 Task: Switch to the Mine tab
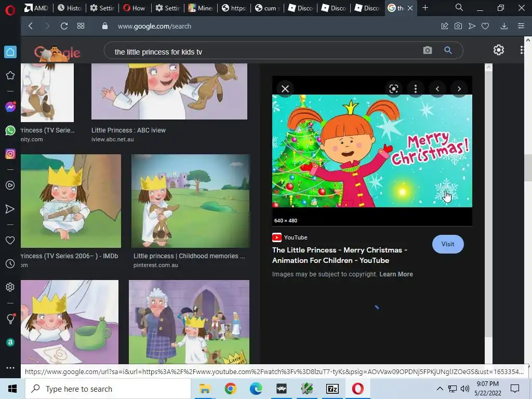coord(201,8)
